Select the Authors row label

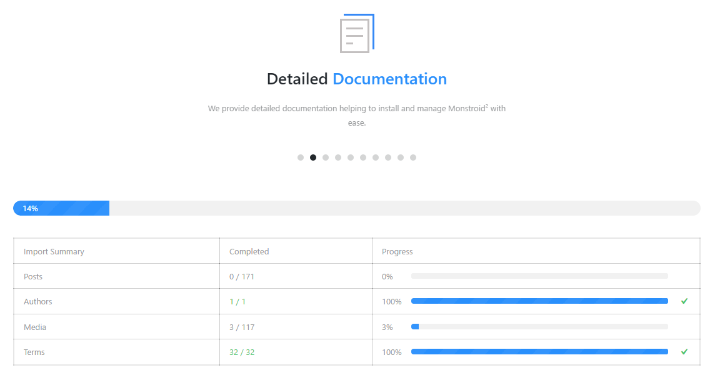pos(38,302)
